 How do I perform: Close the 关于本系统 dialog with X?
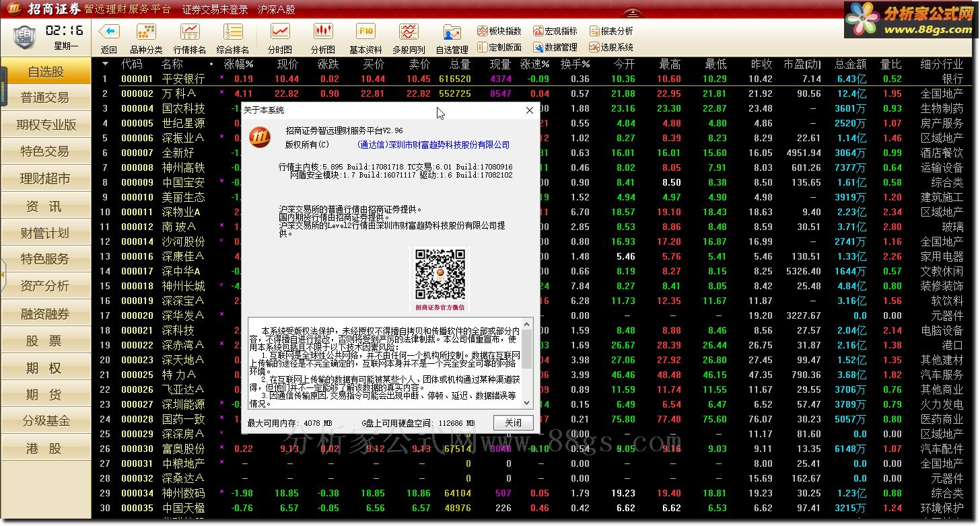pos(529,110)
